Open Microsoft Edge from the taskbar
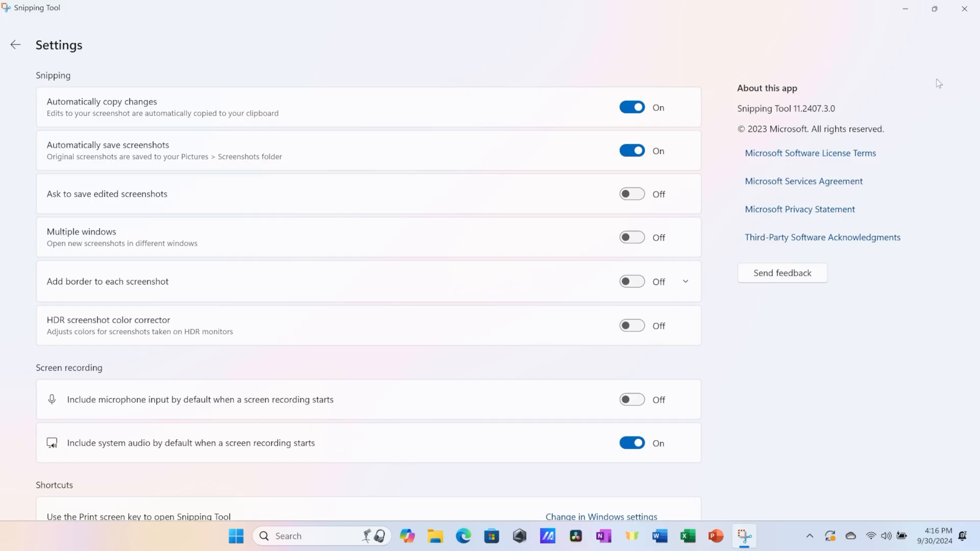Screen dimensions: 980x551 tap(463, 536)
